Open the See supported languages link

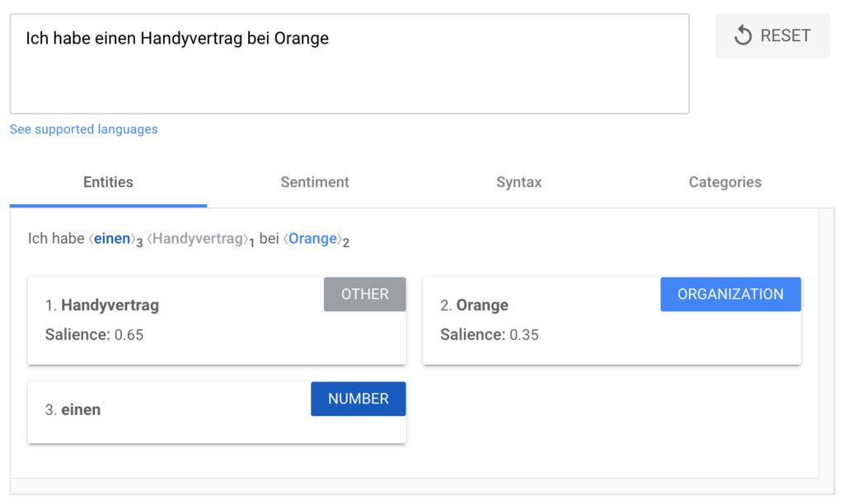(x=83, y=129)
